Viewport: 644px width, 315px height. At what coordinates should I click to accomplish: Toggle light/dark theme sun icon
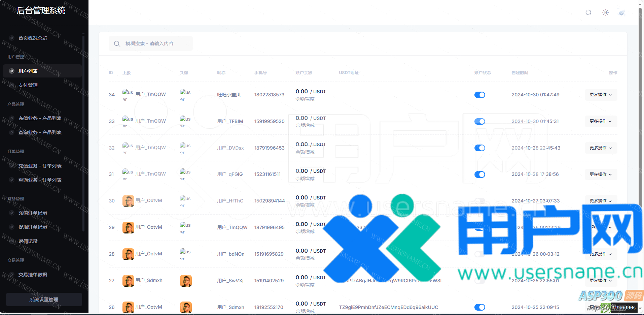click(x=605, y=12)
